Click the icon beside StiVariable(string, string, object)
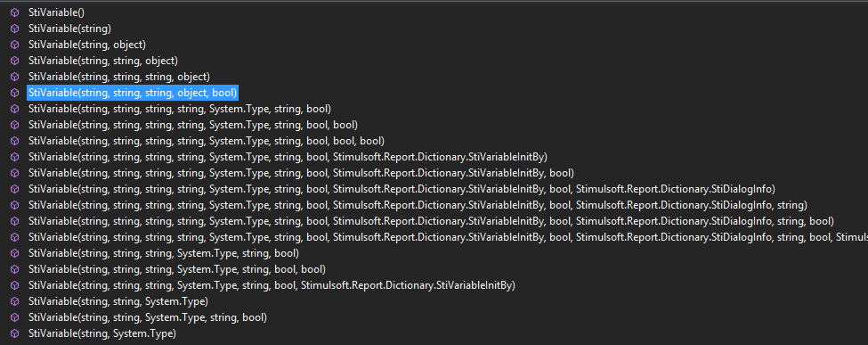Viewport: 868px width, 345px height. pos(14,60)
